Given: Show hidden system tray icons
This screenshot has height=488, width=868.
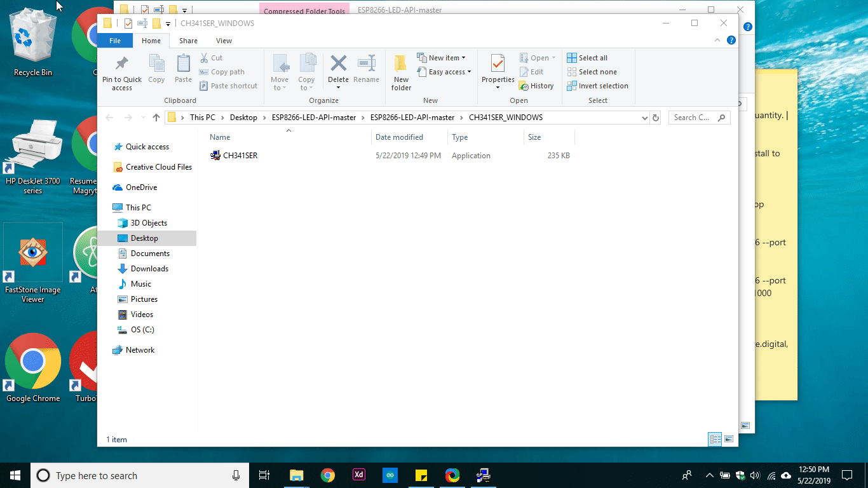Looking at the screenshot, I should [709, 475].
